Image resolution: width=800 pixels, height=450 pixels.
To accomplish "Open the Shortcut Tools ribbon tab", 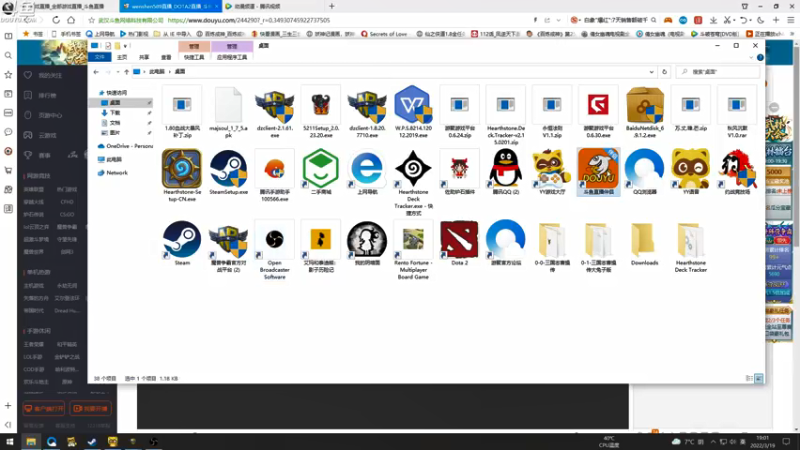I will [x=194, y=57].
